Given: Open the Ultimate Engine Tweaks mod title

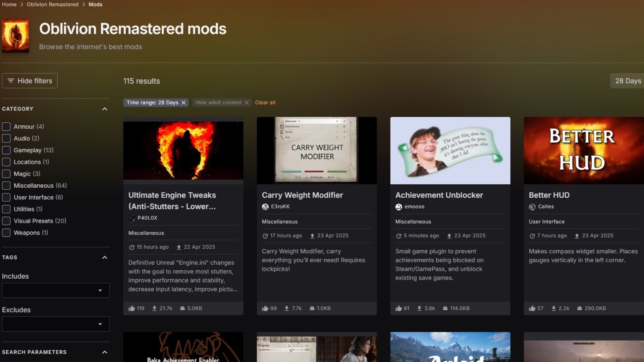Looking at the screenshot, I should [x=172, y=201].
